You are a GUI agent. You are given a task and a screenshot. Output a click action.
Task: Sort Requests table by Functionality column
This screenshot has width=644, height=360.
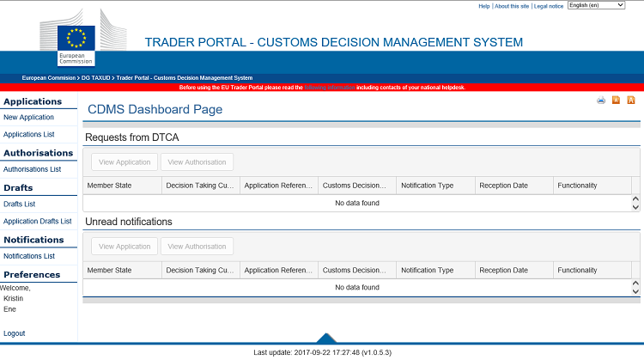592,186
